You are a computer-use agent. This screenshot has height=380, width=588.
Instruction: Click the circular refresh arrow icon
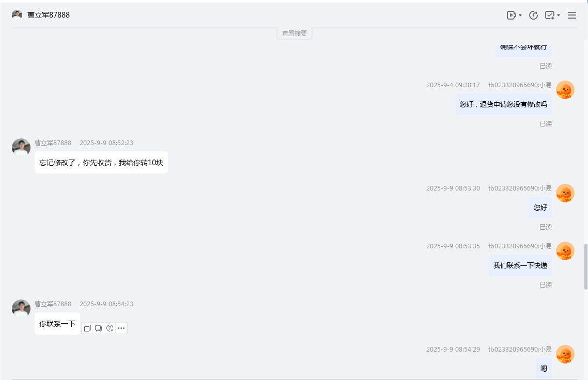click(x=534, y=15)
